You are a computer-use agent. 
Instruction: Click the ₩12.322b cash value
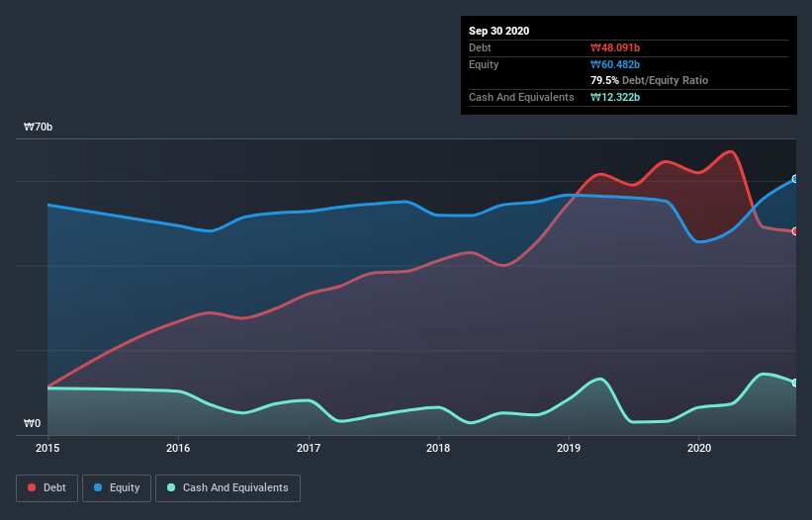tap(615, 97)
